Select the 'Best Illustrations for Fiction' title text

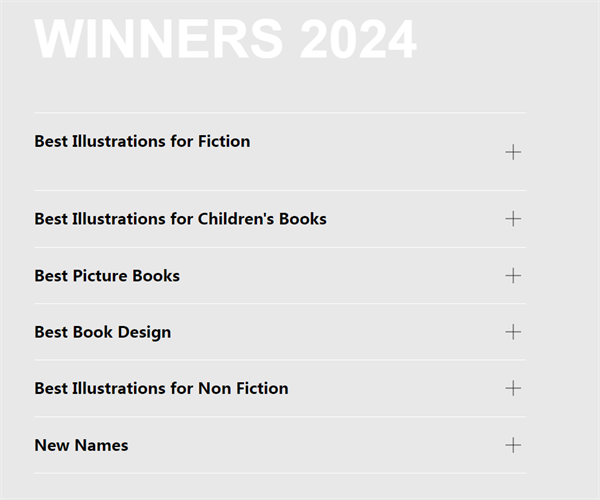click(x=142, y=141)
